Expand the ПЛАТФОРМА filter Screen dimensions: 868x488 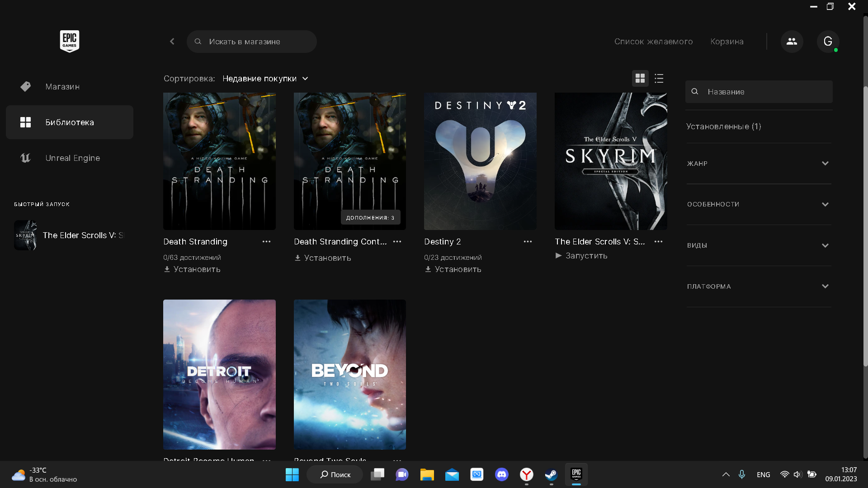[759, 286]
